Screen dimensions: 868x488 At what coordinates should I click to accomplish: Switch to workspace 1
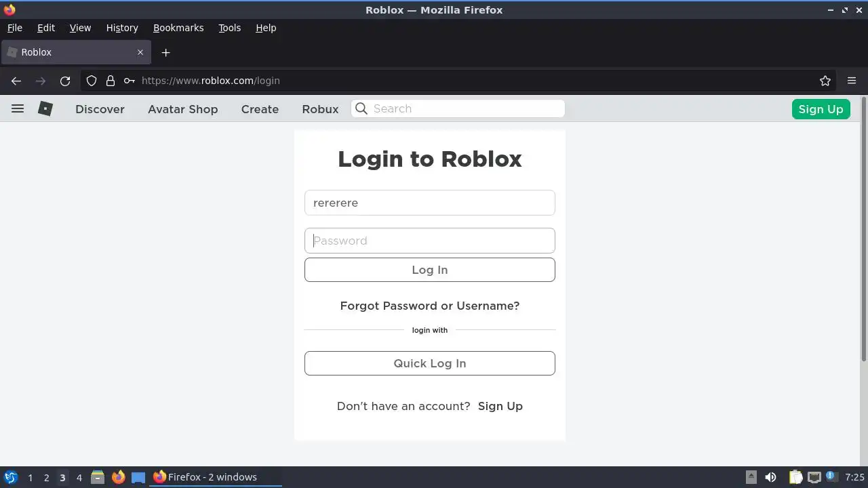tap(30, 477)
